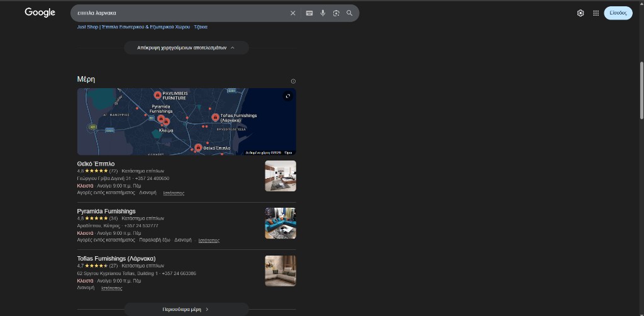Viewport: 644px width, 316px height.
Task: Open the Tofias Furnishings (Λάρνακα) listing title
Action: click(x=116, y=259)
